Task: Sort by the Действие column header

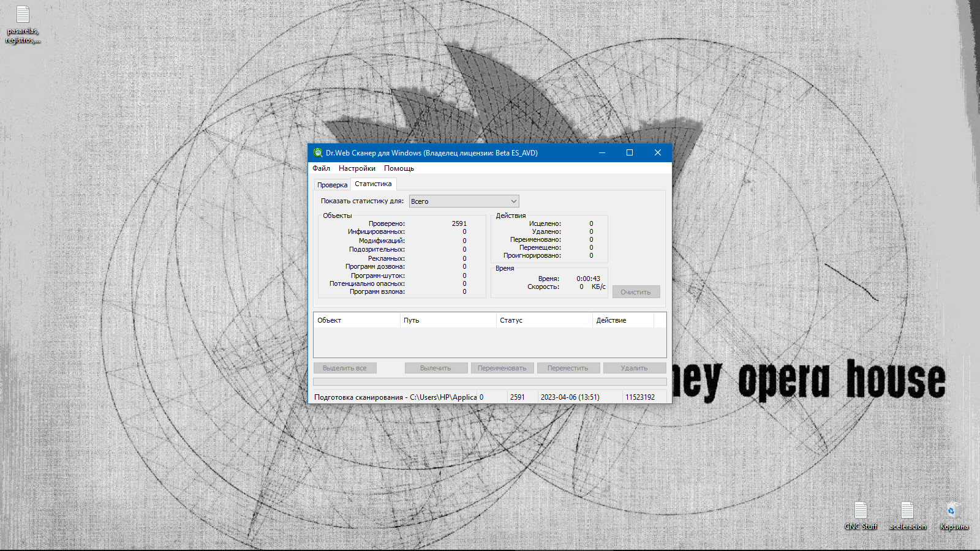Action: pos(624,320)
